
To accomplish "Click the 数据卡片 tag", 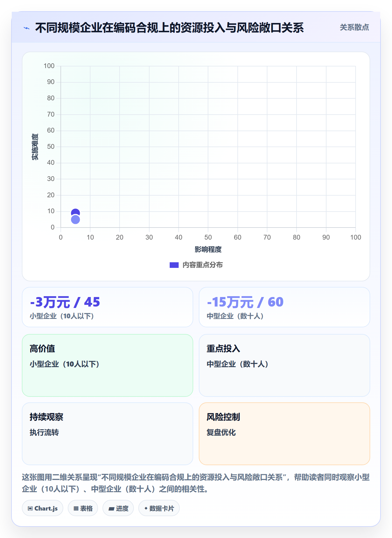I will click(x=159, y=508).
